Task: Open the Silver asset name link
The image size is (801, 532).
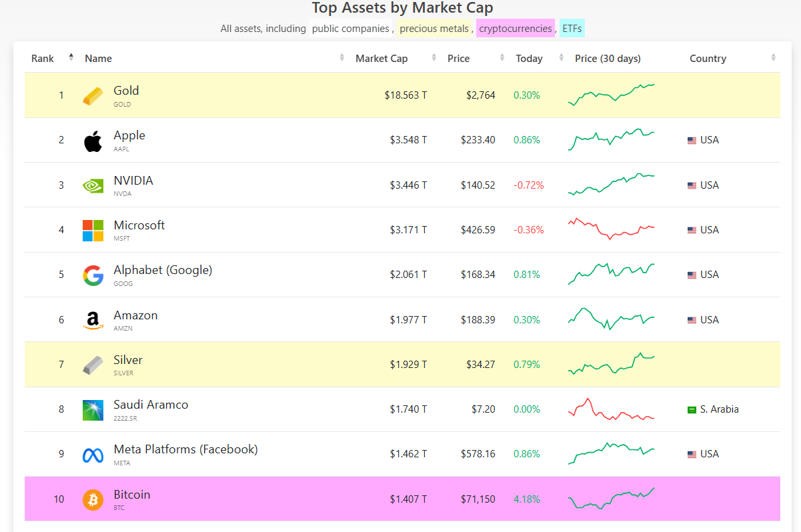Action: [128, 360]
